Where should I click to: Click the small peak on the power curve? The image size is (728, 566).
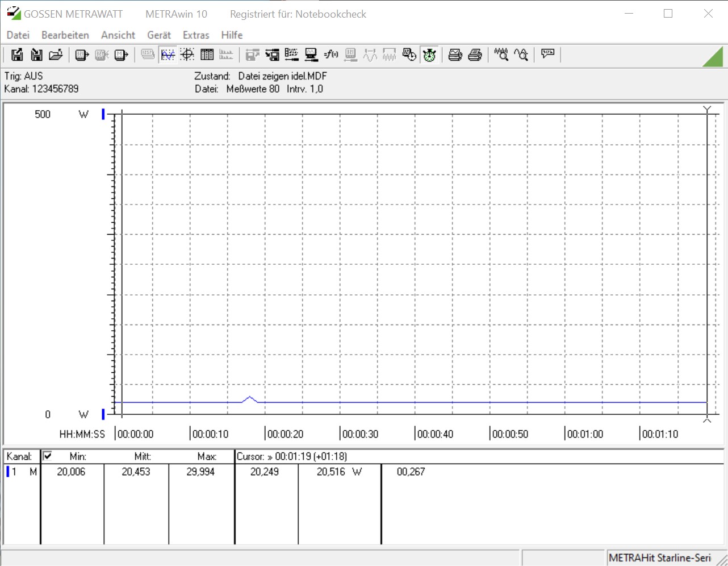tap(250, 398)
